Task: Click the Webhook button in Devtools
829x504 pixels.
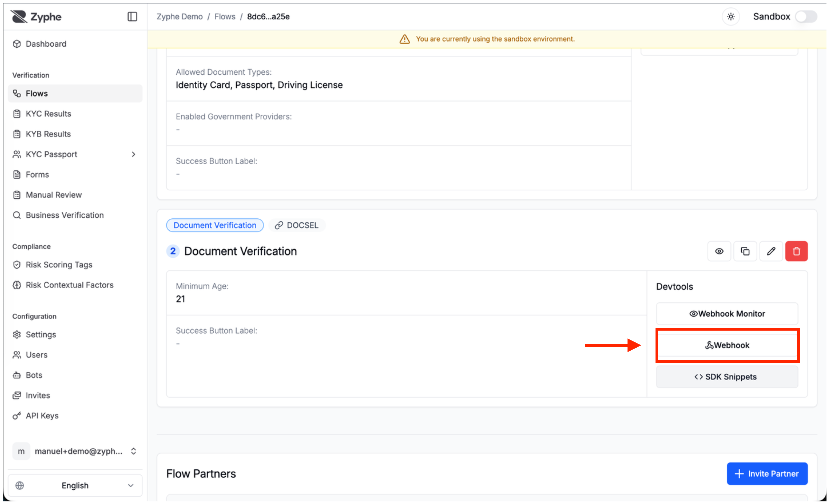Action: pyautogui.click(x=727, y=345)
